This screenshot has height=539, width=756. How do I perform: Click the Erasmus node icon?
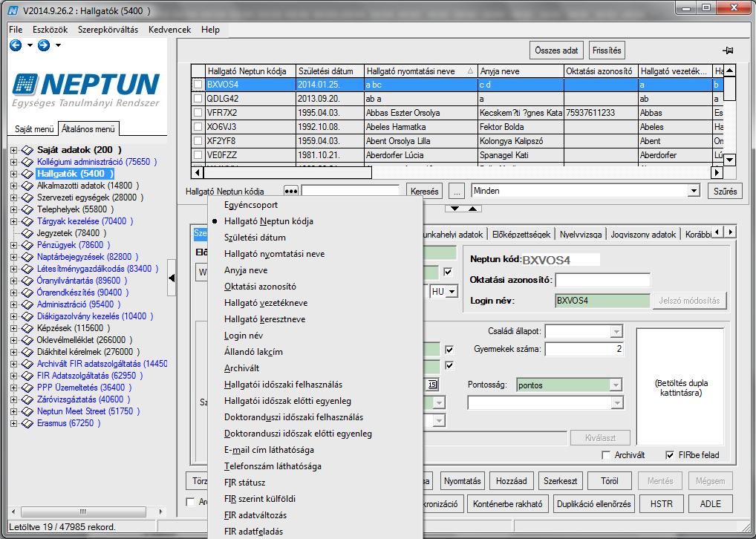click(x=27, y=423)
